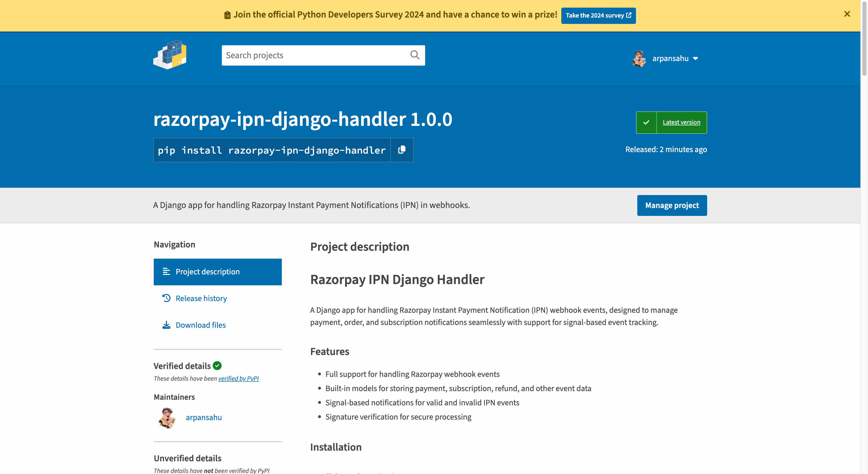The width and height of the screenshot is (868, 474).
Task: Take the 2024 survey button
Action: pos(598,16)
